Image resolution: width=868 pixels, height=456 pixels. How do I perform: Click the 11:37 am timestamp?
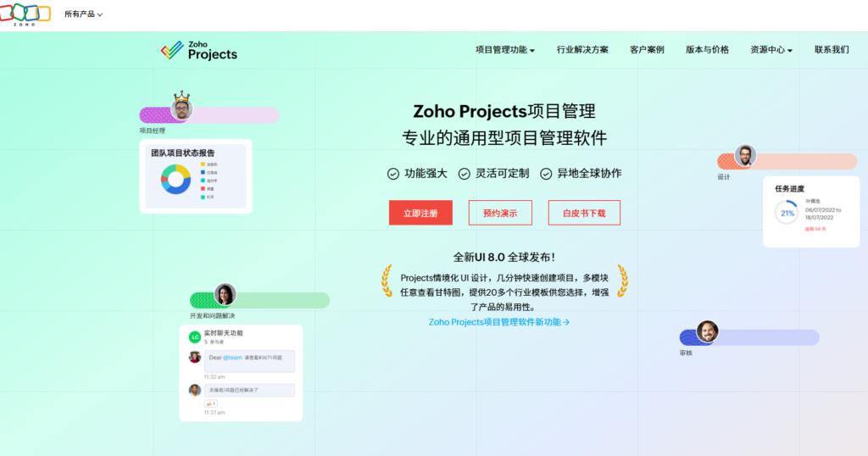click(x=214, y=412)
